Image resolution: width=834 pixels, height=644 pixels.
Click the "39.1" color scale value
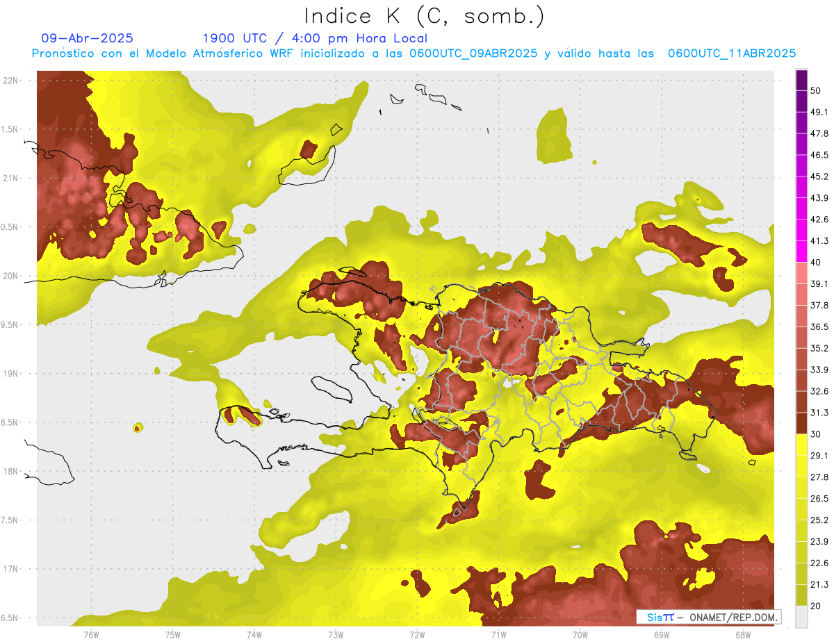[819, 283]
